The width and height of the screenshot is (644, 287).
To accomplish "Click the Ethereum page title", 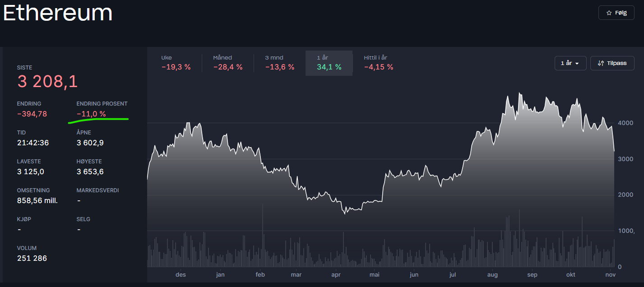I will pyautogui.click(x=58, y=14).
